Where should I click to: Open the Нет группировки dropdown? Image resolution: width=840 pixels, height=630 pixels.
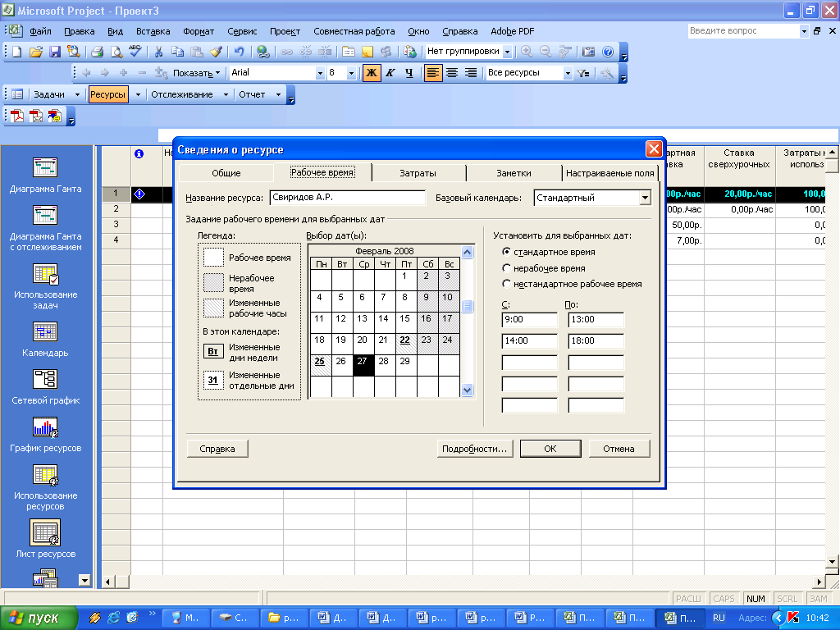(x=507, y=52)
